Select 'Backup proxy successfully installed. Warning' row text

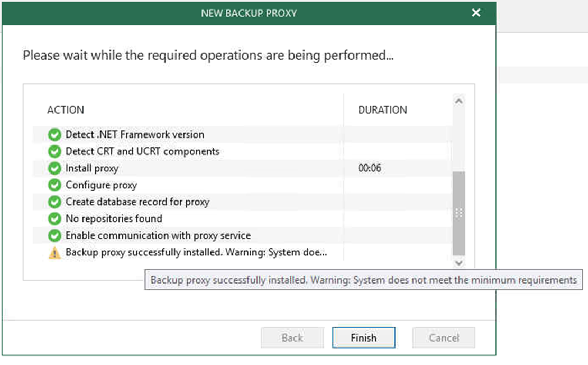pyautogui.click(x=196, y=252)
